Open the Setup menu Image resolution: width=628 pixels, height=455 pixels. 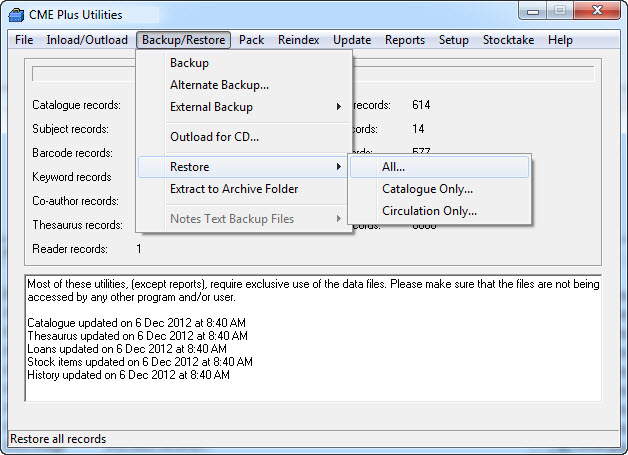[453, 40]
